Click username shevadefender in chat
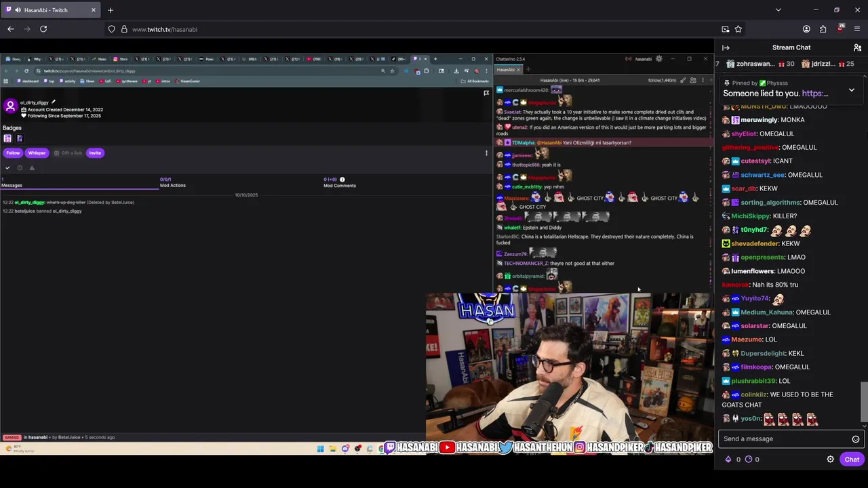 coord(755,244)
